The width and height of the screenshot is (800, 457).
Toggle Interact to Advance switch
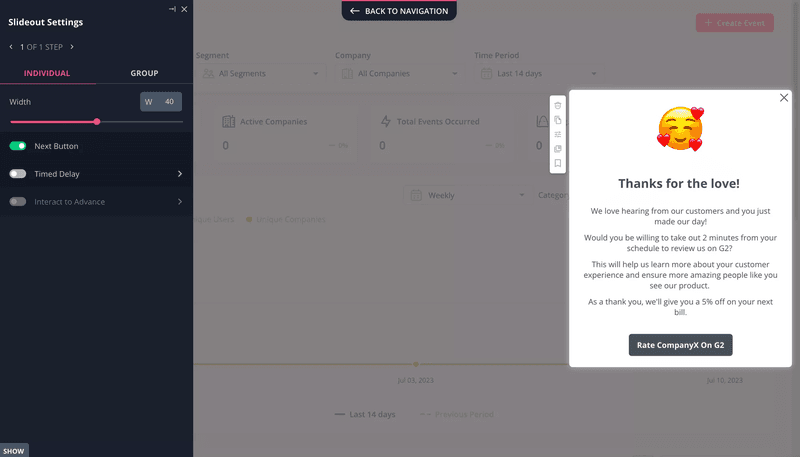click(18, 202)
